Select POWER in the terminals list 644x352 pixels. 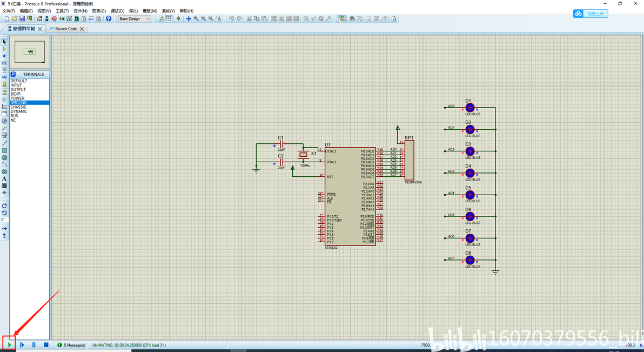tap(17, 98)
